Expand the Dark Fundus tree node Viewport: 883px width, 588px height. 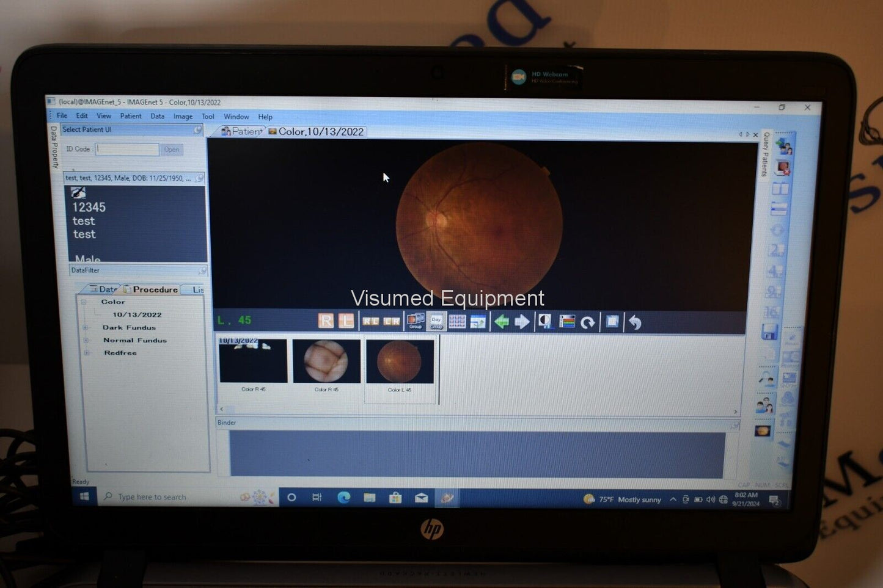(x=86, y=328)
